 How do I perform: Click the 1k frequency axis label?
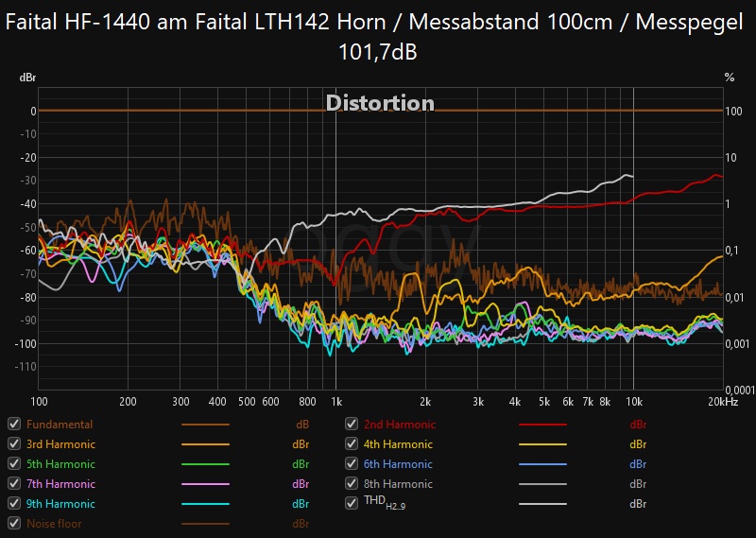coord(336,402)
